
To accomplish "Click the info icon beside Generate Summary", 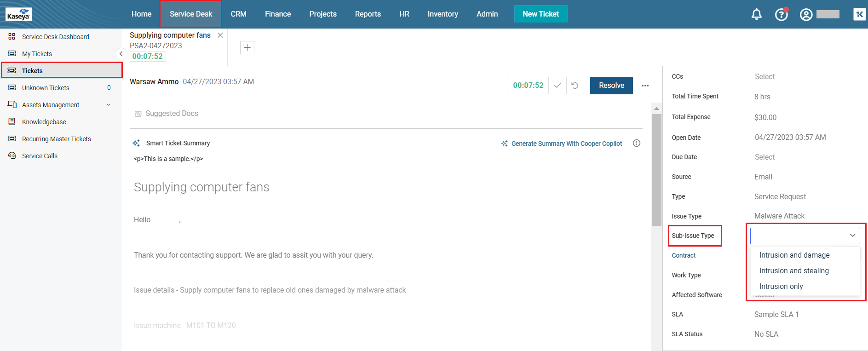I will [x=637, y=143].
